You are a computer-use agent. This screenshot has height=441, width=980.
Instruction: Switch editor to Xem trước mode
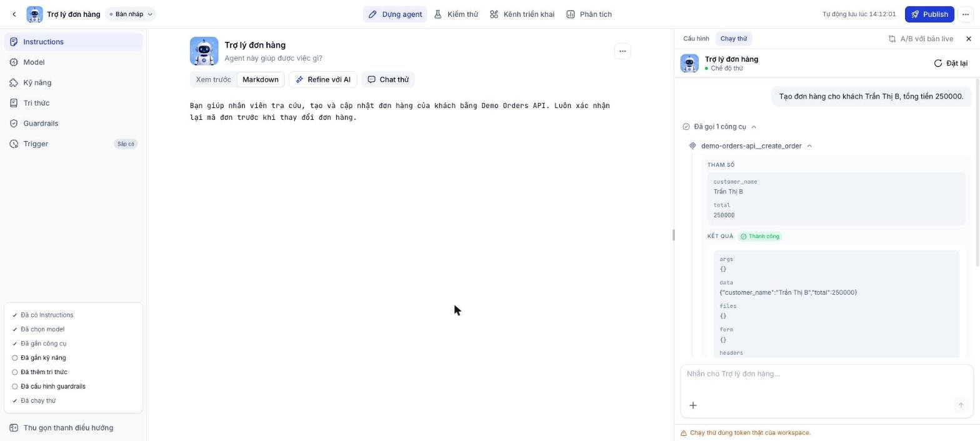[x=213, y=79]
